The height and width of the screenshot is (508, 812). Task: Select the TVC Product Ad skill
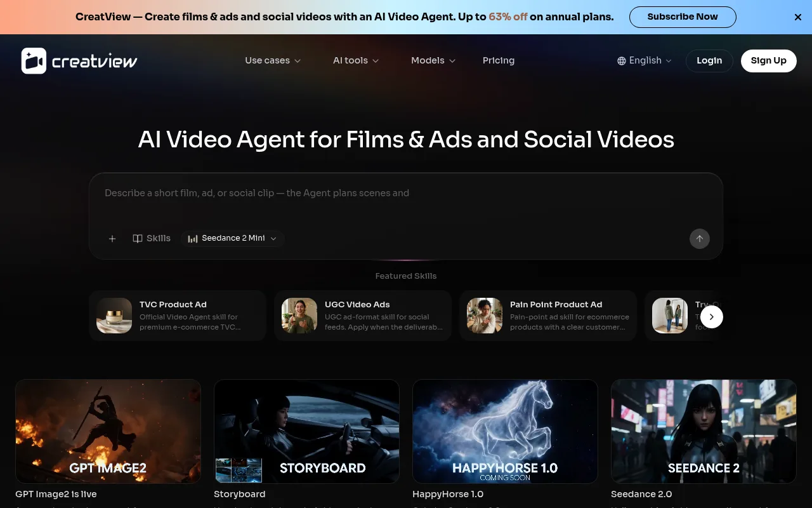coord(178,316)
